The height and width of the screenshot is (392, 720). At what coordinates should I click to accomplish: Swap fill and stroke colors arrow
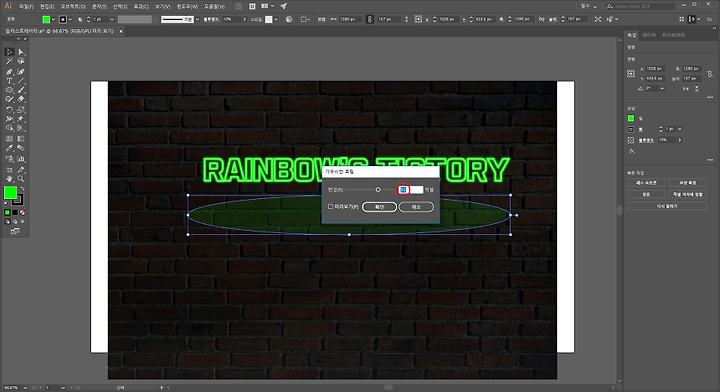(x=22, y=189)
